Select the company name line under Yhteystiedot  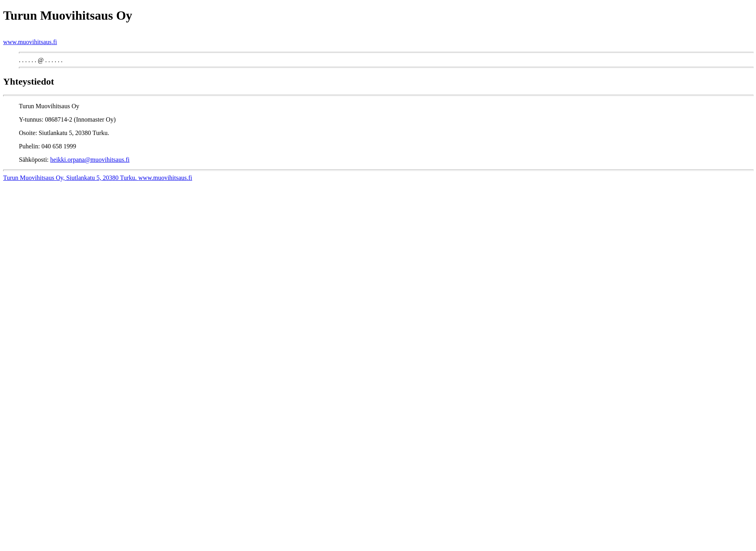pyautogui.click(x=49, y=106)
